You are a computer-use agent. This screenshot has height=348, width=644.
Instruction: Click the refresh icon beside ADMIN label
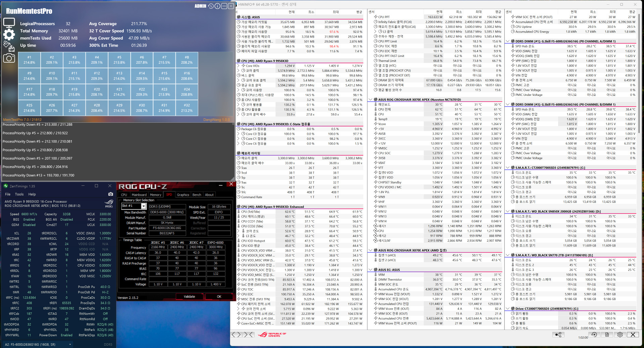pos(210,6)
